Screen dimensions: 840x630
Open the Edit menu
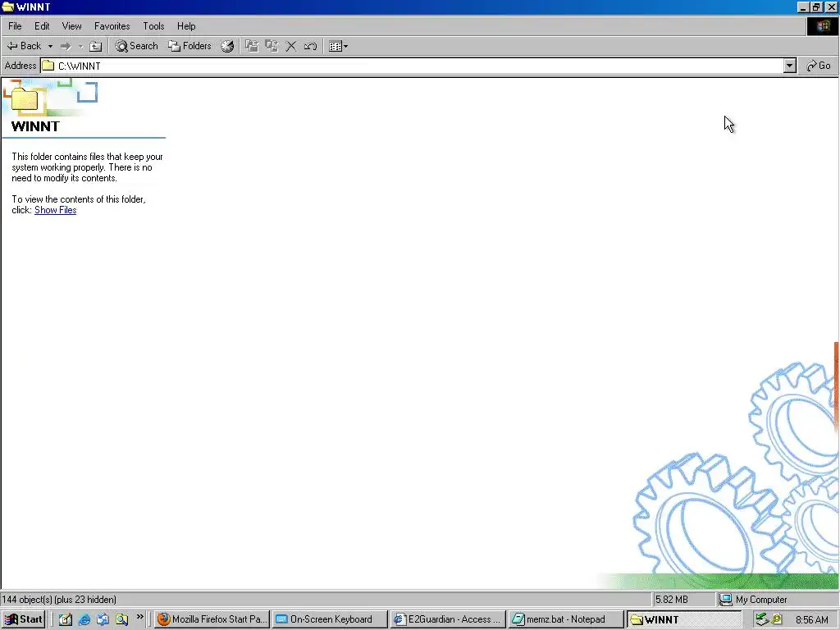[x=42, y=25]
